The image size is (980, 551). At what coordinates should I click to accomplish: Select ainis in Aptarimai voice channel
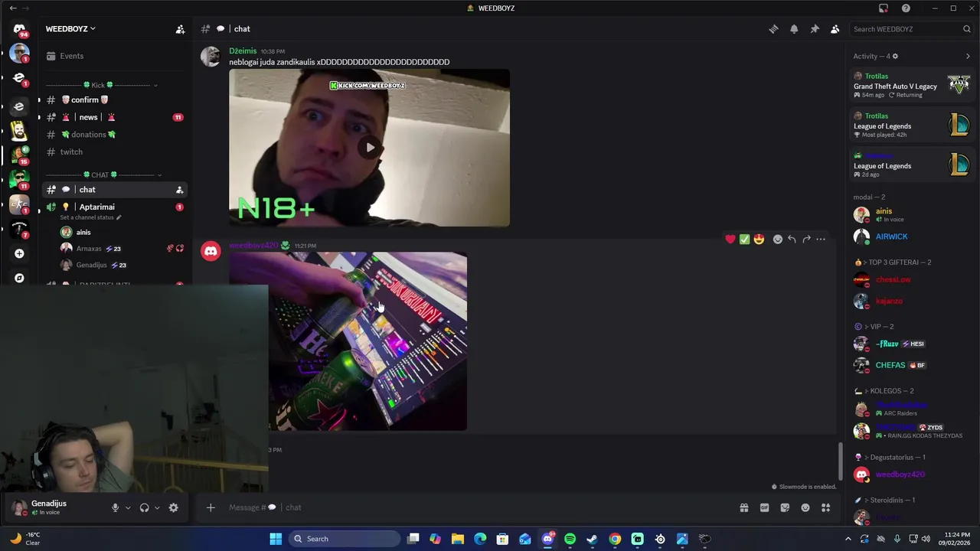83,232
